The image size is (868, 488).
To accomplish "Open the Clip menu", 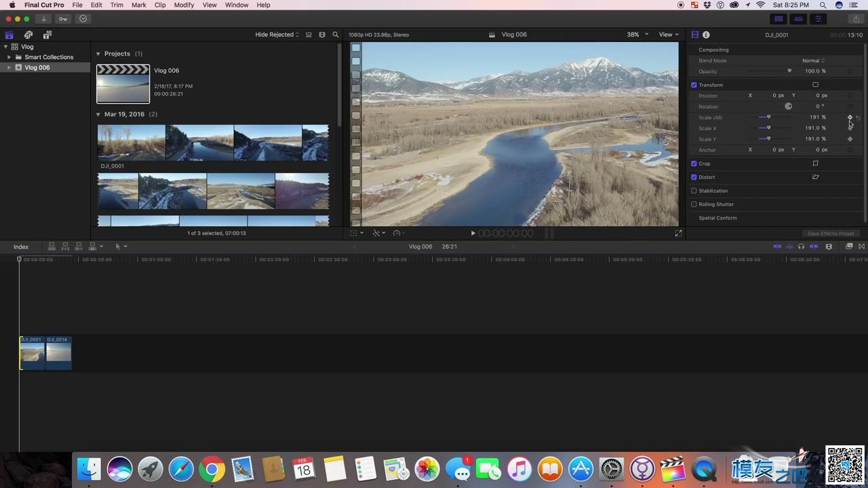I will click(x=160, y=5).
